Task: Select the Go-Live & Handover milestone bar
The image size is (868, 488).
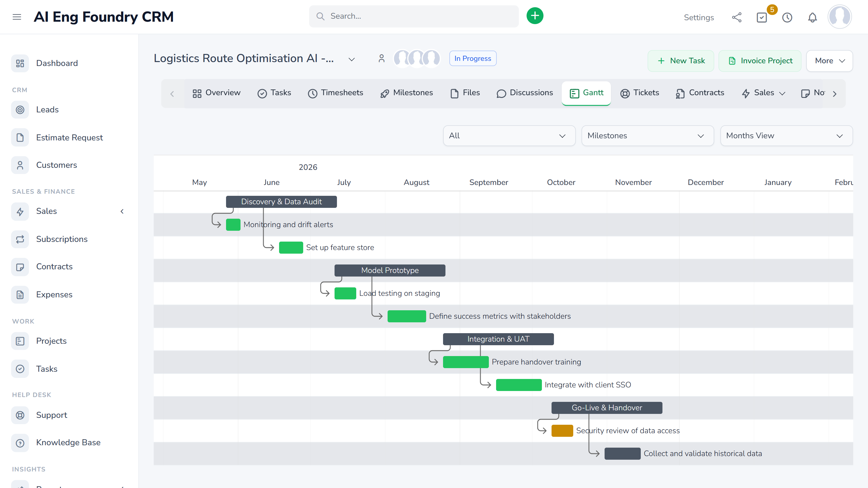Action: pos(606,408)
